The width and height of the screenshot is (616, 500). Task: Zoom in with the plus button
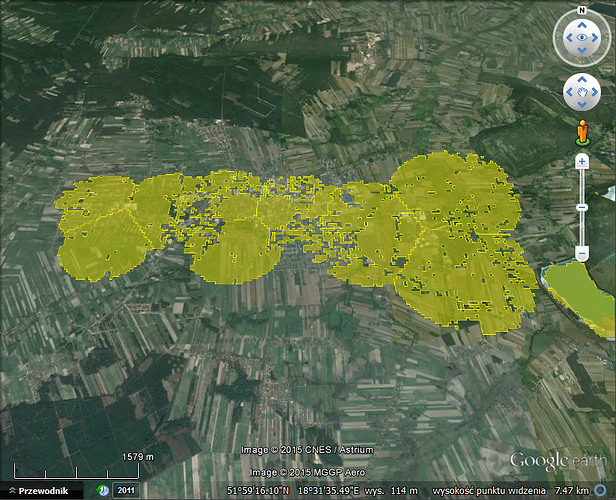click(582, 161)
